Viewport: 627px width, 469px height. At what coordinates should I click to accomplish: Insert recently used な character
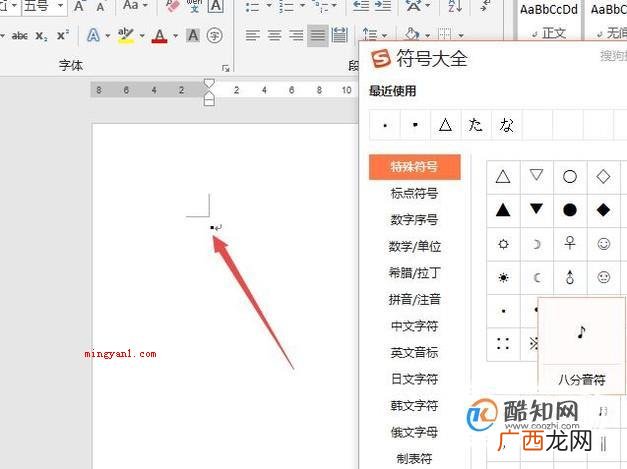click(x=507, y=125)
